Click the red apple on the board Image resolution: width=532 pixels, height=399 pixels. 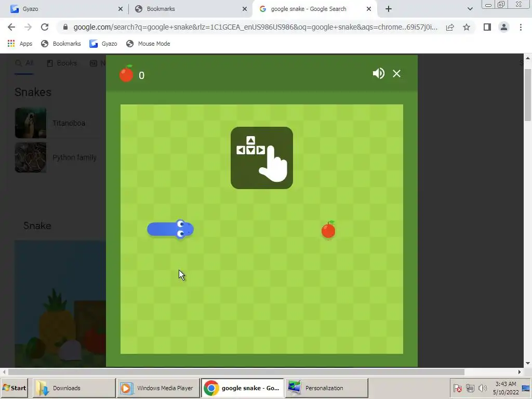328,230
